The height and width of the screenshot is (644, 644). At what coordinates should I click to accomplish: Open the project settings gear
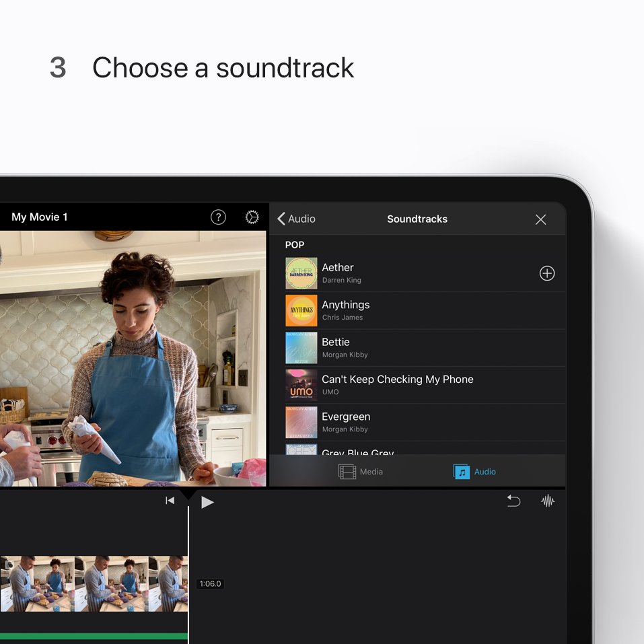252,217
